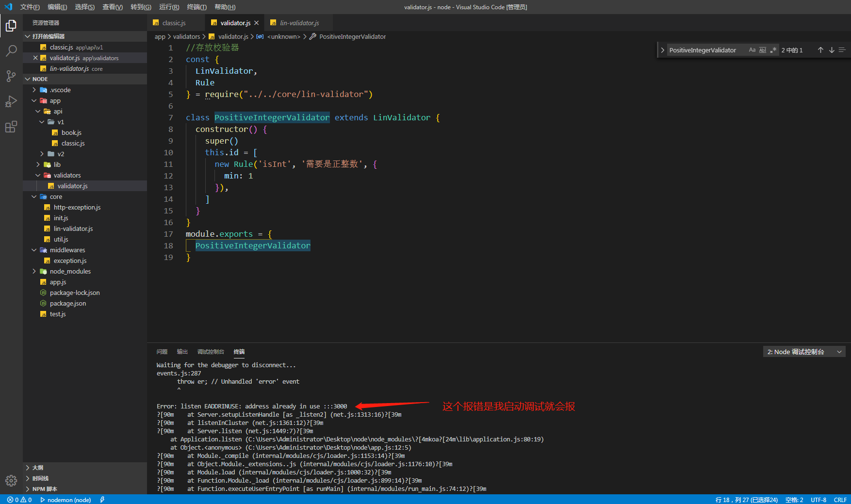Open the Source Control view
This screenshot has width=851, height=504.
(x=11, y=76)
